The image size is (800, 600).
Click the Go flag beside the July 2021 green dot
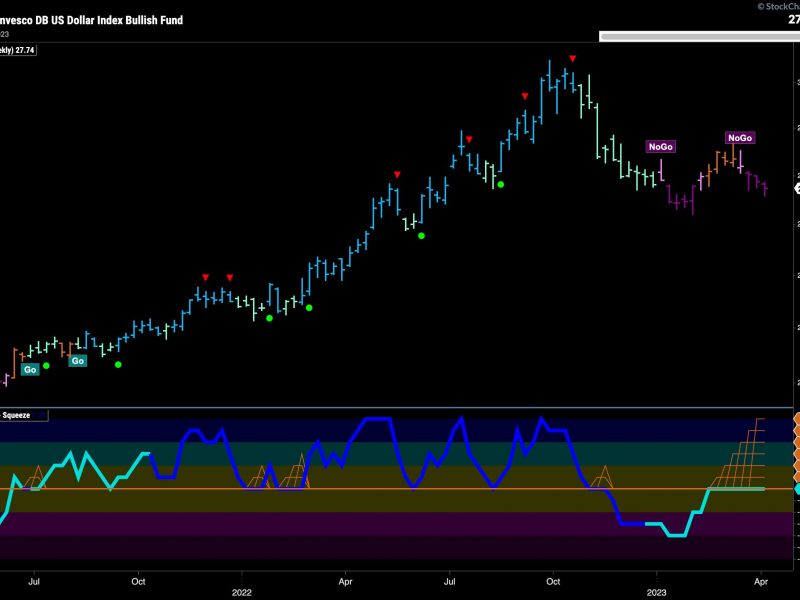click(30, 369)
